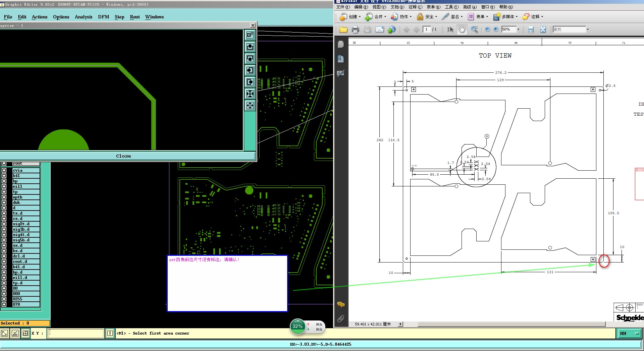Click the 查找 (Find) search field in Acrobat
This screenshot has width=644, height=351.
tap(569, 30)
